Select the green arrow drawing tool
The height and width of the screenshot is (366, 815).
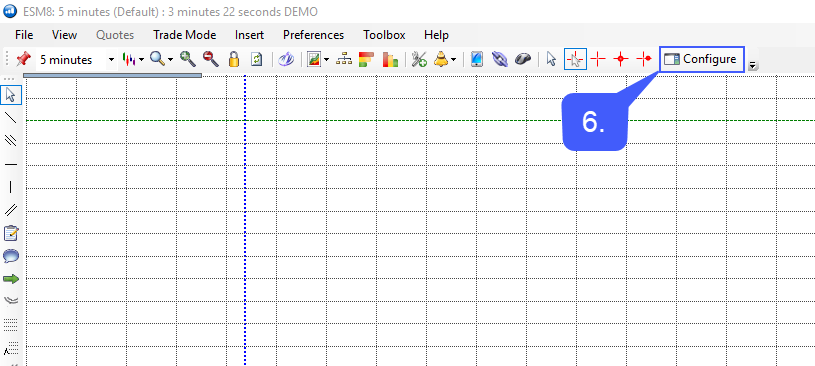coord(11,279)
